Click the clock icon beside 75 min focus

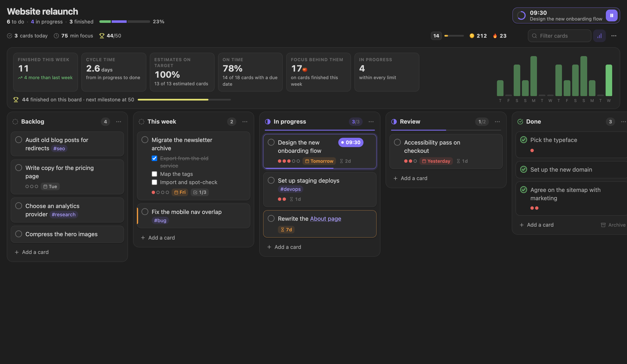[x=57, y=36]
